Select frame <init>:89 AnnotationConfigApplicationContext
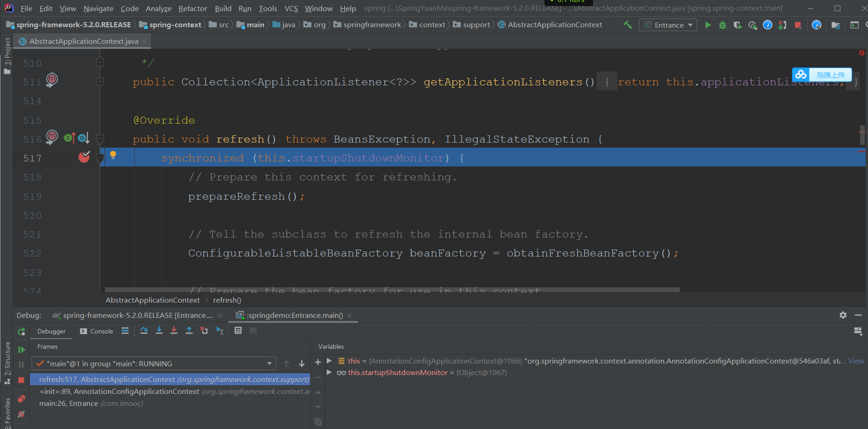This screenshot has width=868, height=429. click(170, 391)
